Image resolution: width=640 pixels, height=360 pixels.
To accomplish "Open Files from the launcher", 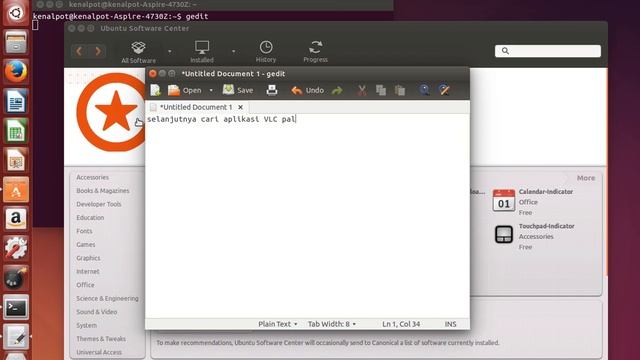I will tap(16, 42).
